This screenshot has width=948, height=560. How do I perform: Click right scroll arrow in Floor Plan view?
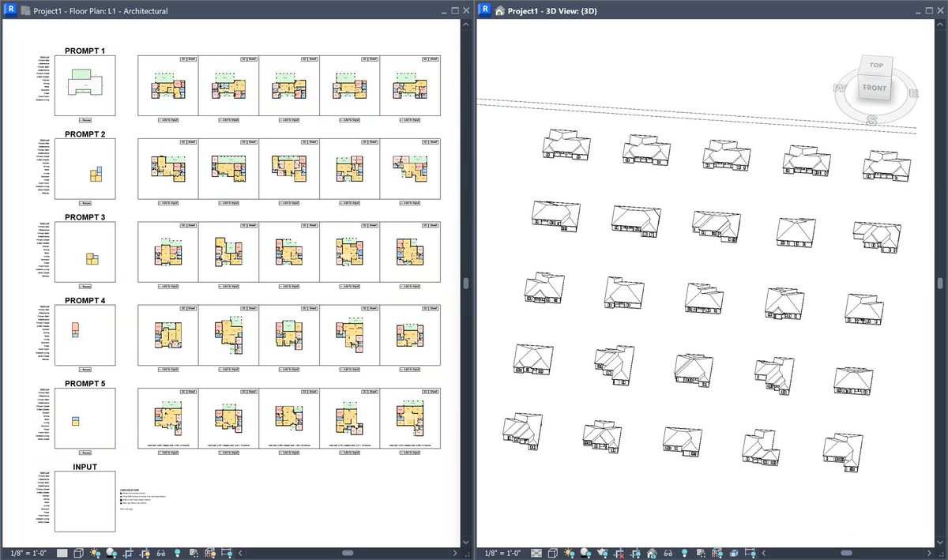tap(455, 553)
